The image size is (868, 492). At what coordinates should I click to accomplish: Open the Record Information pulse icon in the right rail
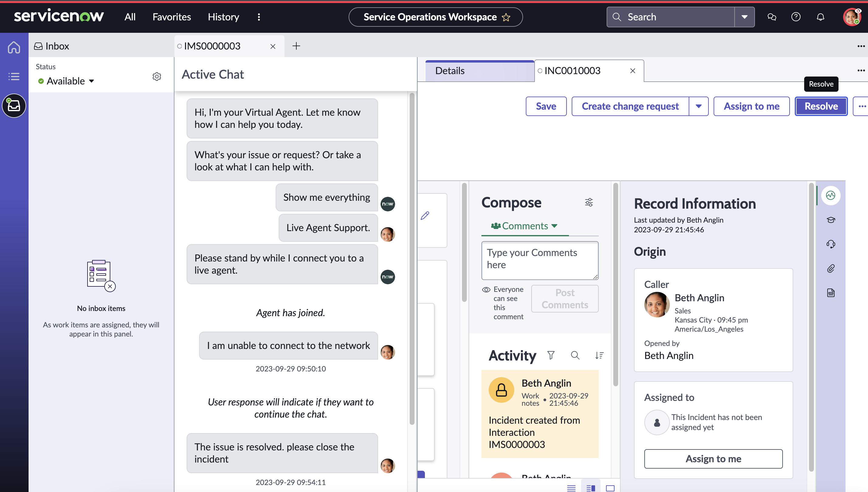(831, 195)
